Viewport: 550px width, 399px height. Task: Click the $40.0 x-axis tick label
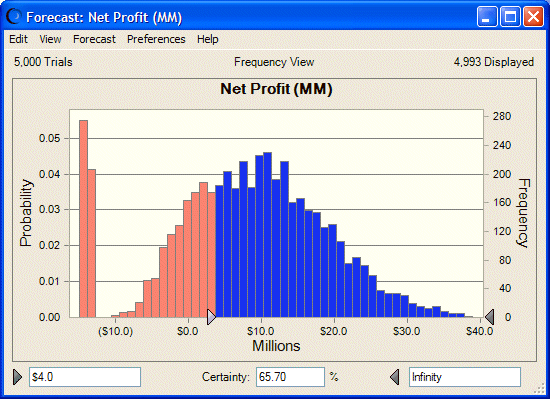[479, 331]
